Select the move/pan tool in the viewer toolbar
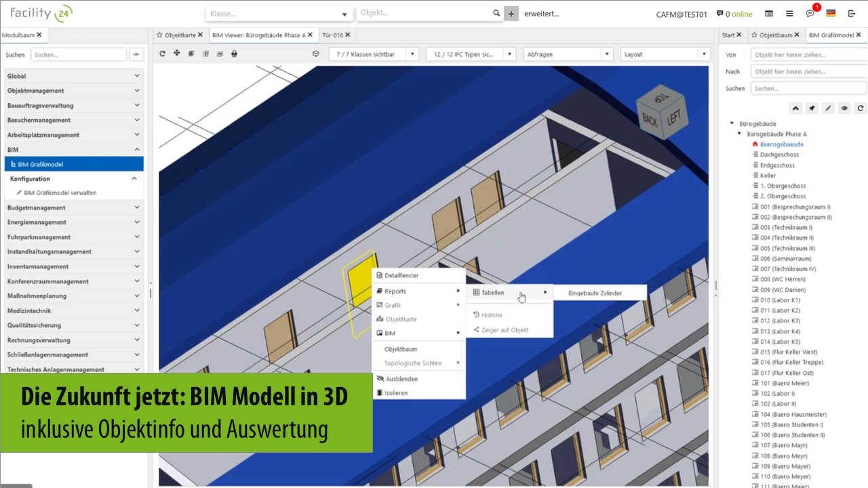The height and width of the screenshot is (488, 868). (177, 54)
